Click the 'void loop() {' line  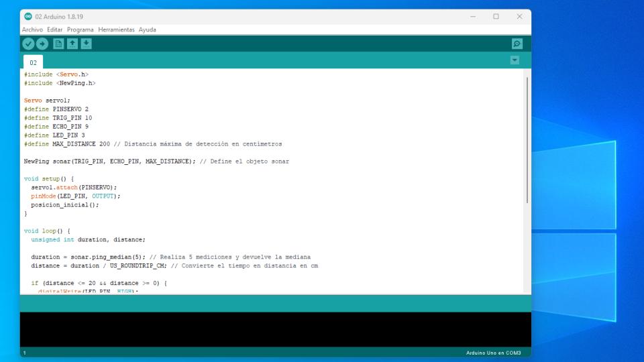47,231
